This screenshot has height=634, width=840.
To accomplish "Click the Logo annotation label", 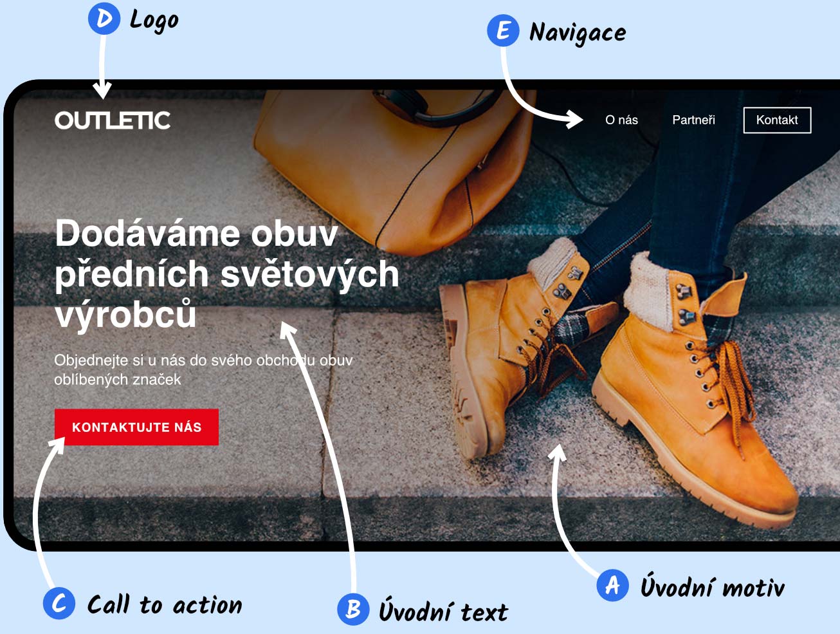I will [x=154, y=21].
